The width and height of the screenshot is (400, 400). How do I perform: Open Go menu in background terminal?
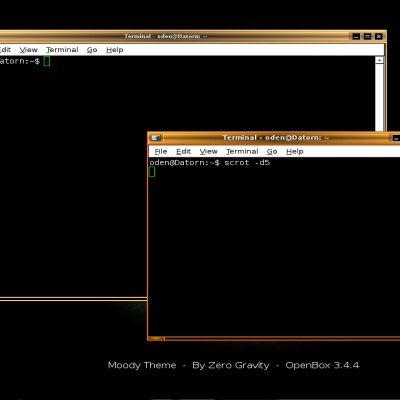click(x=92, y=50)
